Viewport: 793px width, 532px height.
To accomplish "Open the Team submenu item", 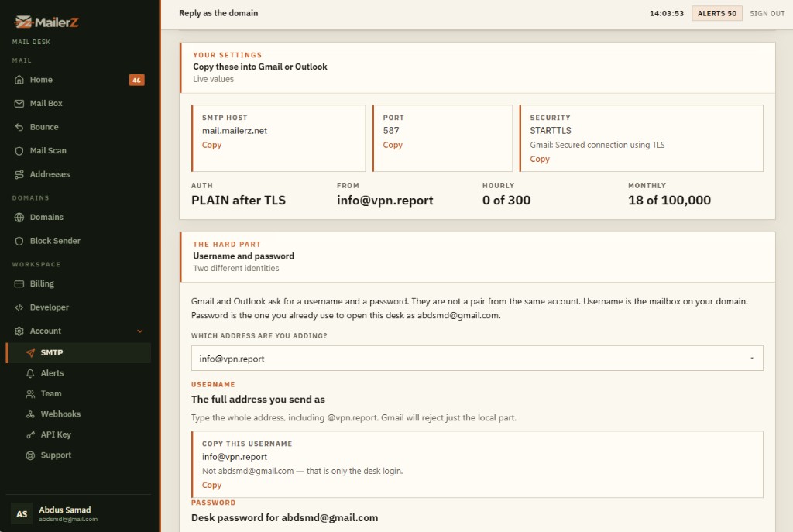I will [x=78, y=394].
